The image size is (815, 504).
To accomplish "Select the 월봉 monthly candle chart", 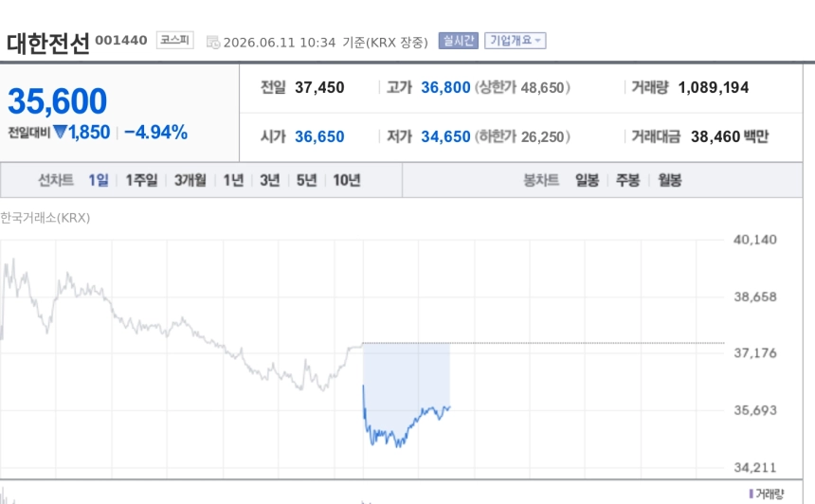I will [x=669, y=180].
